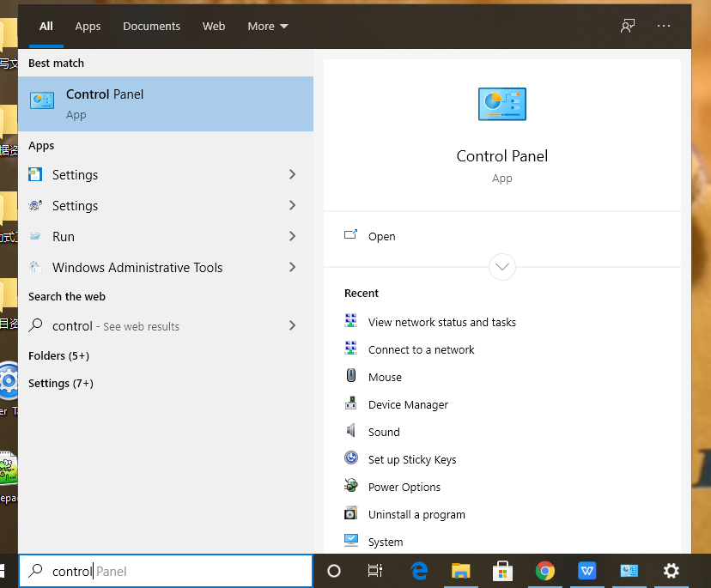Open Settings result with the gears icon
Image resolution: width=711 pixels, height=588 pixels.
click(153, 205)
